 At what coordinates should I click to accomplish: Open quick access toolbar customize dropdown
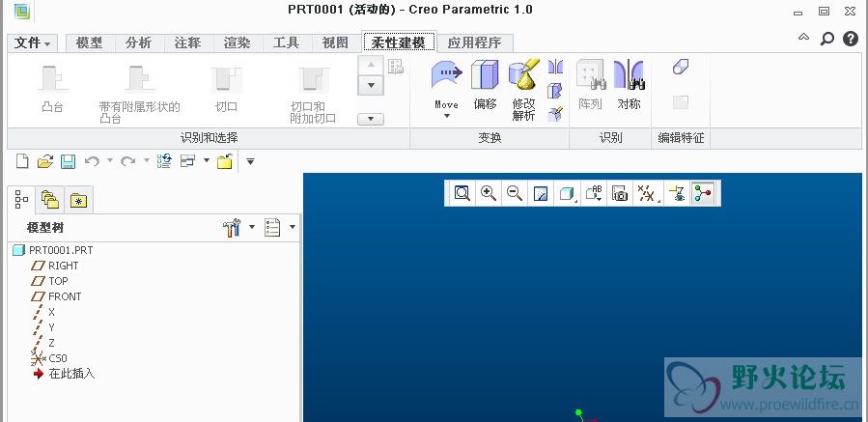[x=250, y=161]
